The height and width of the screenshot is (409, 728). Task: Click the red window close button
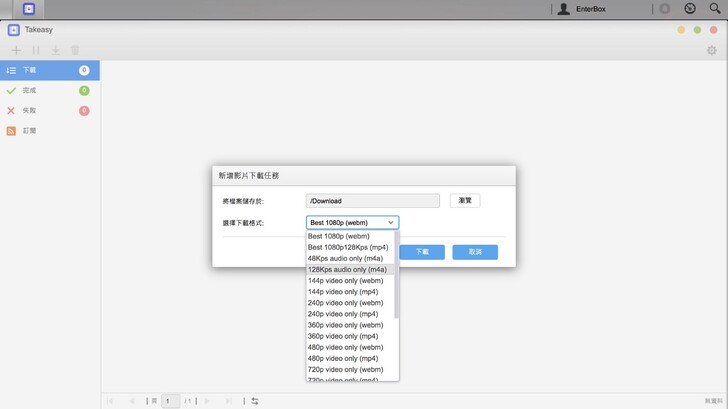tap(713, 30)
